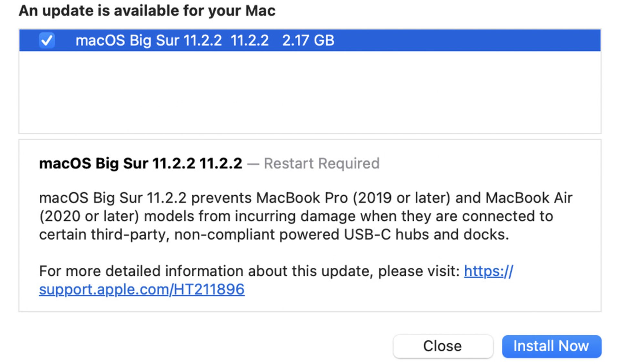Click the Restart Required label area
Image resolution: width=620 pixels, height=364 pixels.
321,163
